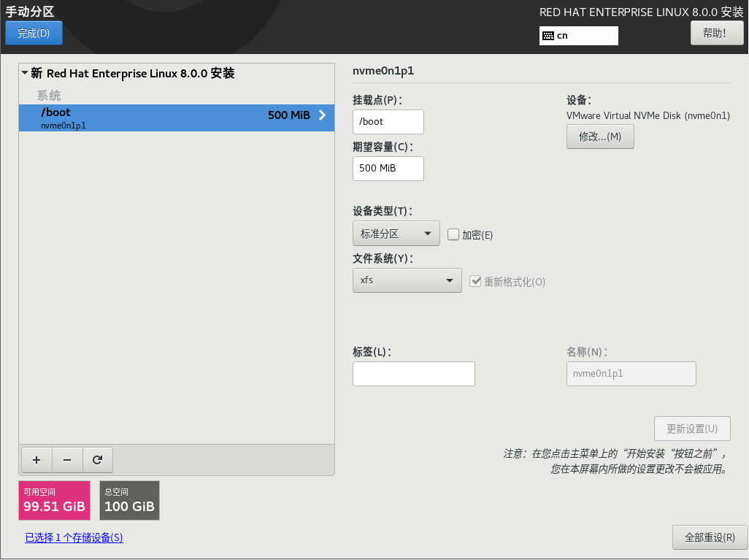Click the 手动分区 title text
749x560 pixels.
(30, 12)
